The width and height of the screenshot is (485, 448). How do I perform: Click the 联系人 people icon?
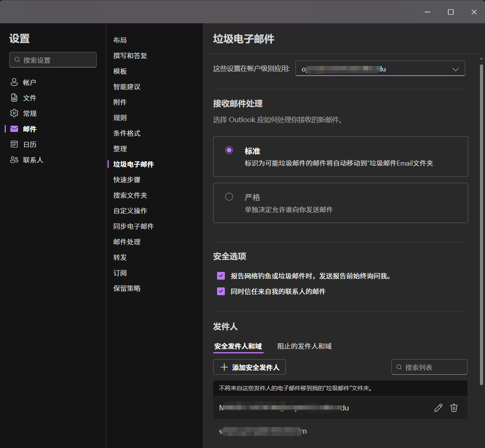pos(14,160)
